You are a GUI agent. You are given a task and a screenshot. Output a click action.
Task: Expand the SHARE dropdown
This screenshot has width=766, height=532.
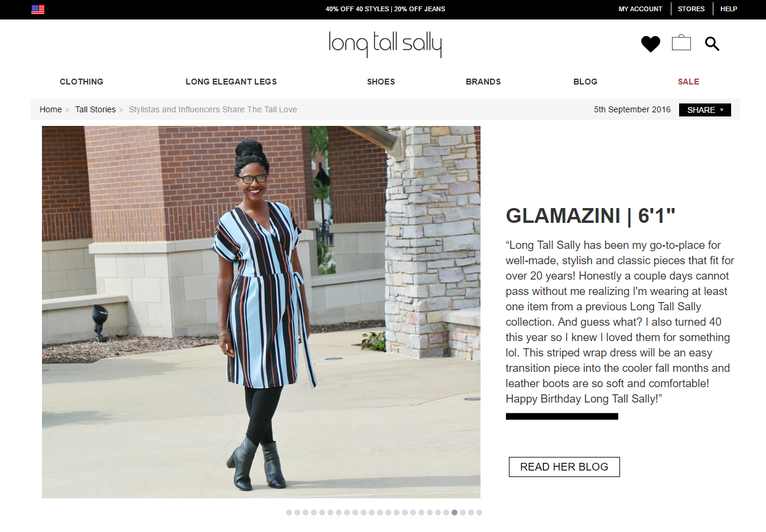[x=705, y=110]
